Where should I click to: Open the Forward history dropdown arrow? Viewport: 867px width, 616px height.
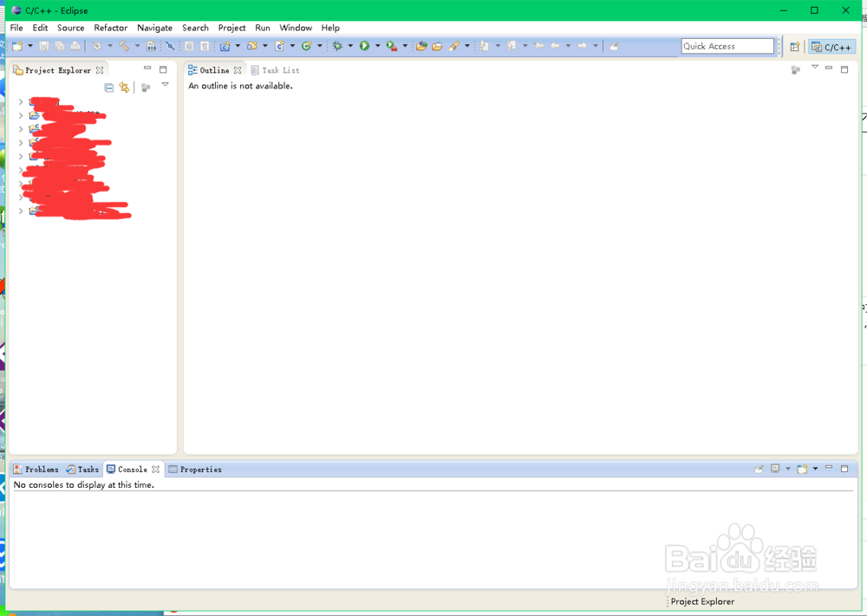click(x=596, y=46)
